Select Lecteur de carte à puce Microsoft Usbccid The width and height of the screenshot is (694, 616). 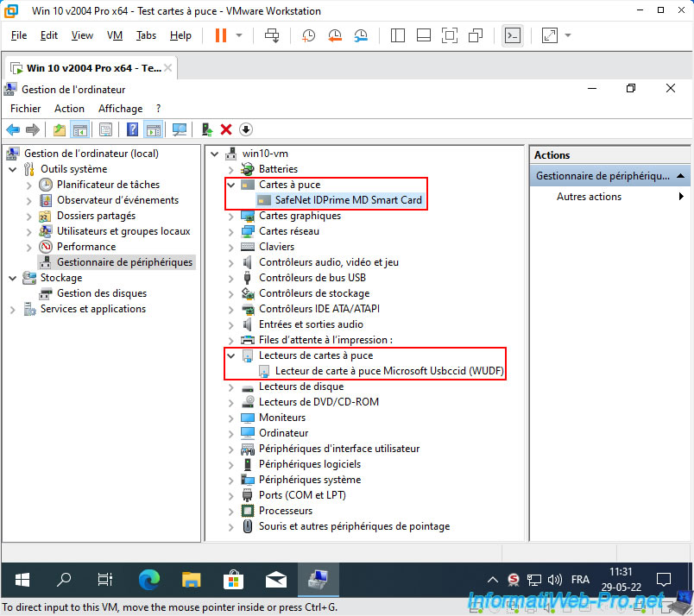(389, 371)
